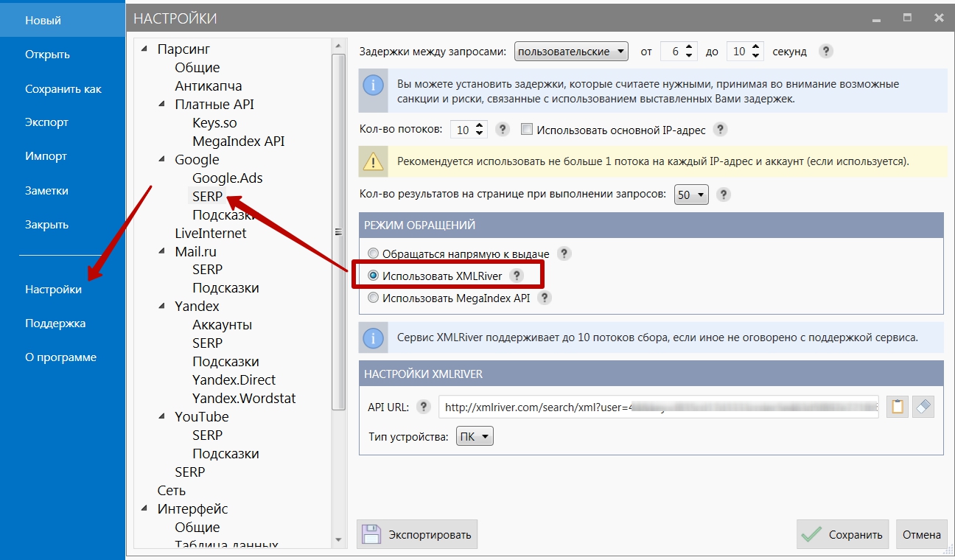Click help icon beside MegaIndex API option
This screenshot has height=560, width=955.
pyautogui.click(x=545, y=298)
